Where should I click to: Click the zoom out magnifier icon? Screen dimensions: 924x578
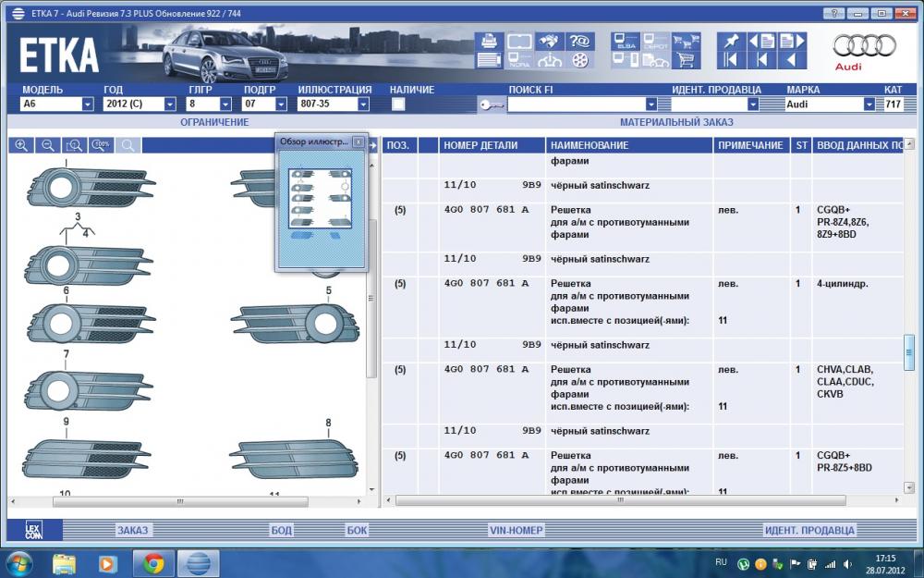point(48,146)
